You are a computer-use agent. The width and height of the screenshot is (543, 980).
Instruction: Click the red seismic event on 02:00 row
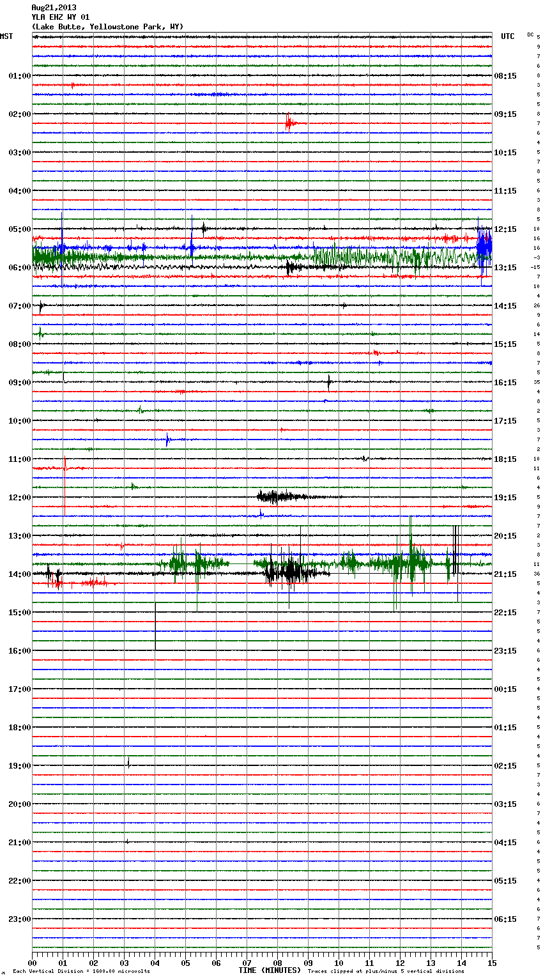(x=291, y=123)
